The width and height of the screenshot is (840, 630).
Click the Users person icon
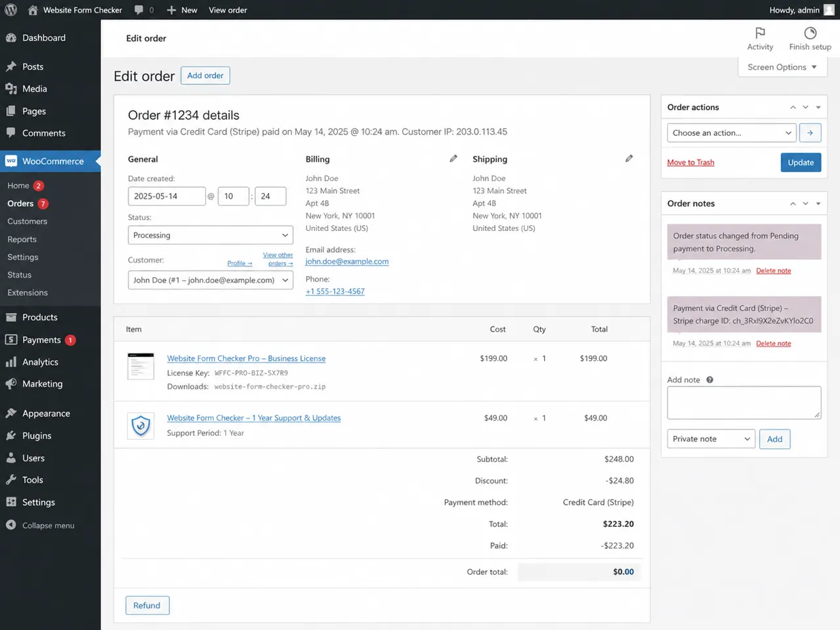coord(11,458)
